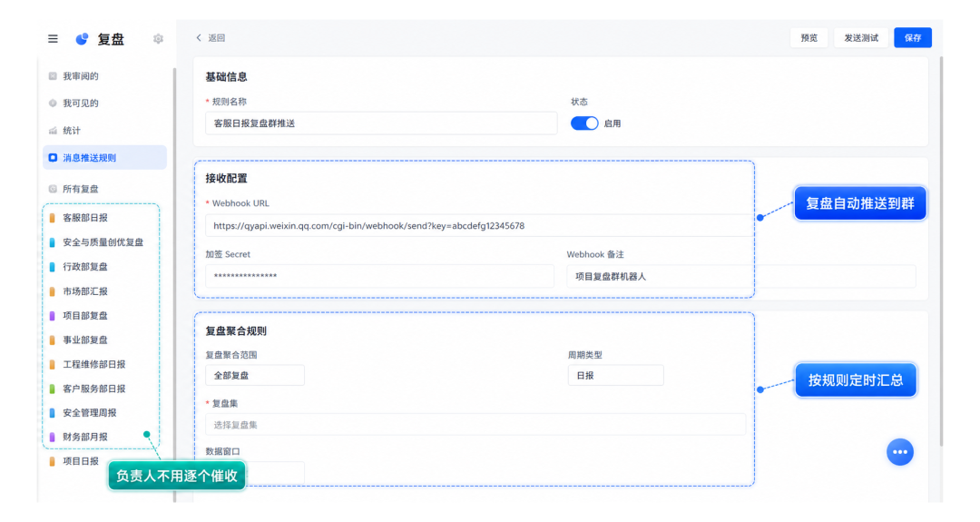
Task: Click the icon beside 市场部汇报
Action: (x=52, y=291)
